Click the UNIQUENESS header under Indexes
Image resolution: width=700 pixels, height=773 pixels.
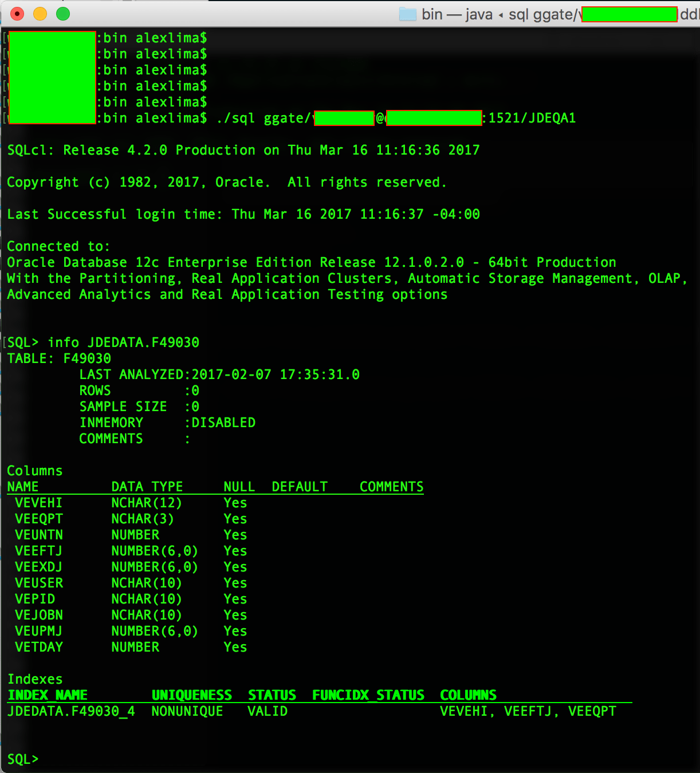(192, 695)
